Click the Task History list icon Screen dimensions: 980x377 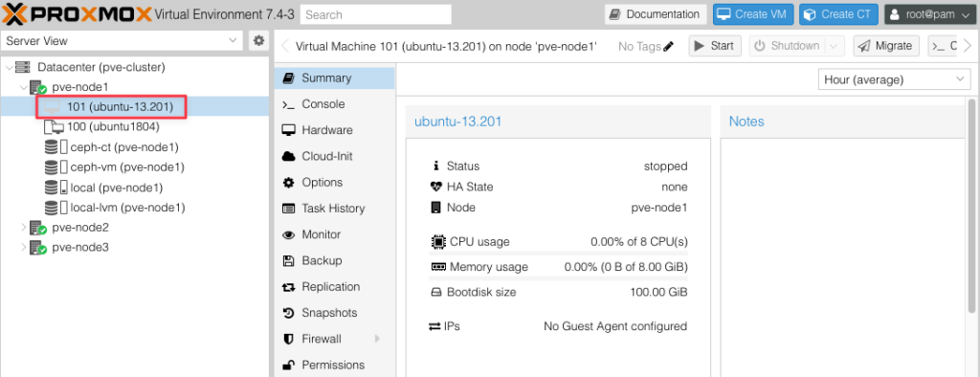pos(288,209)
